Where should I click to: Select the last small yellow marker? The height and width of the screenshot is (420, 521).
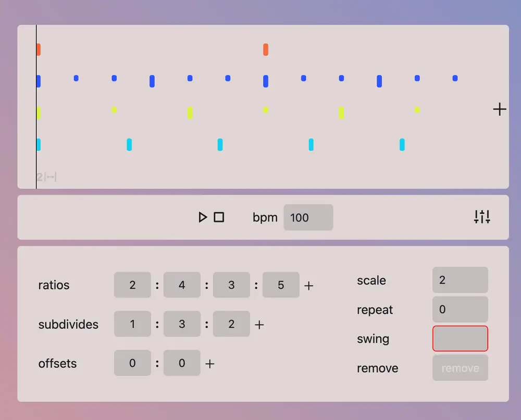tap(417, 109)
